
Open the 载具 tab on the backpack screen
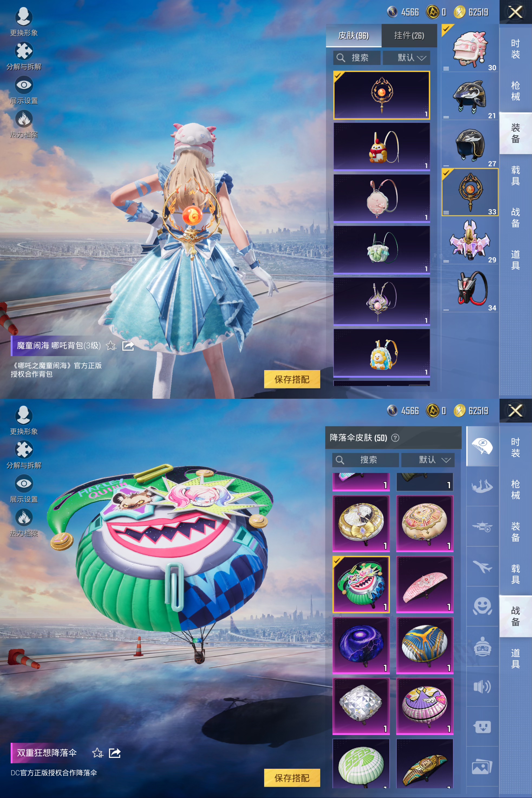coord(515,175)
